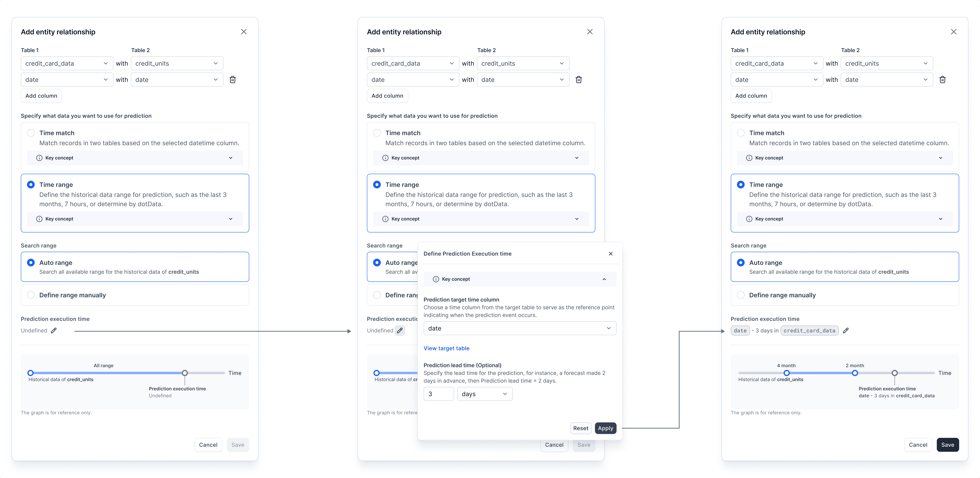Select Define range manually in left dialog

(31, 295)
